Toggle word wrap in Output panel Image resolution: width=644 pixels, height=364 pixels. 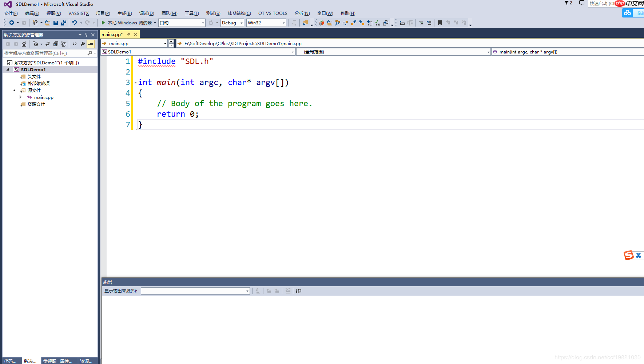[x=299, y=291]
